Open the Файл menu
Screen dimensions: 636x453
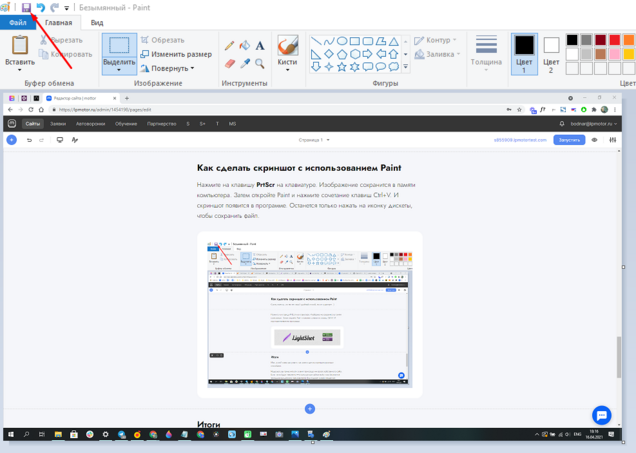[x=18, y=23]
